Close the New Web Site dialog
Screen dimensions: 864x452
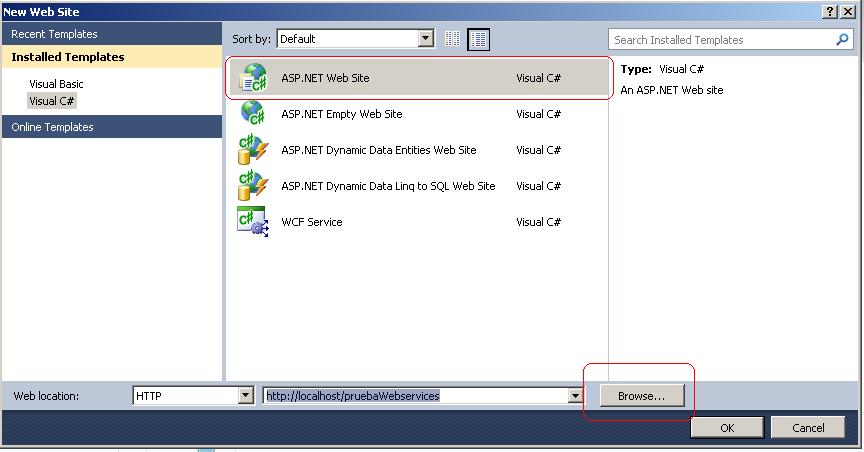tap(847, 12)
